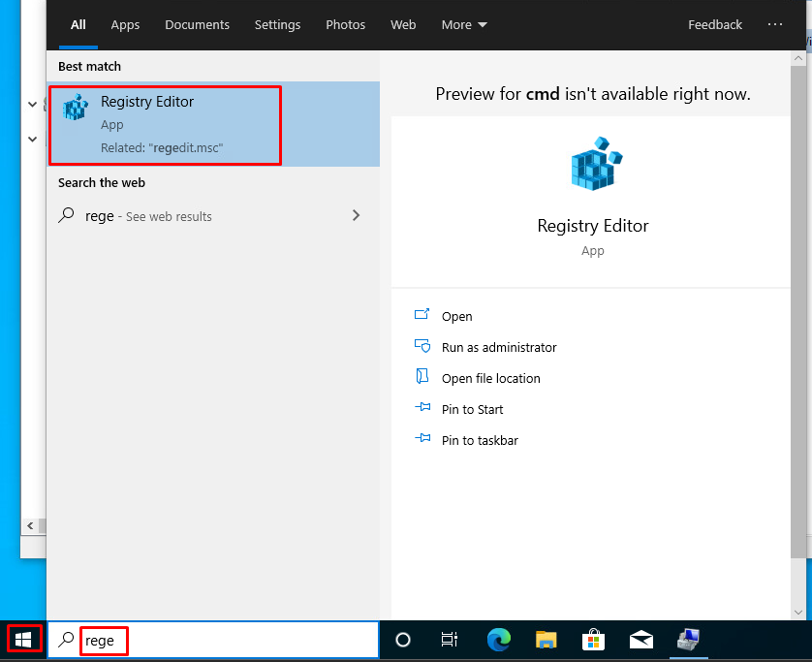Click the preview unavailable message for cmd
The width and height of the screenshot is (812, 662).
pyautogui.click(x=592, y=94)
